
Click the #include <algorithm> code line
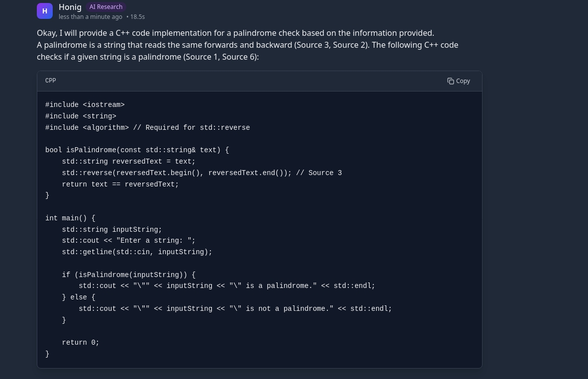coord(147,128)
